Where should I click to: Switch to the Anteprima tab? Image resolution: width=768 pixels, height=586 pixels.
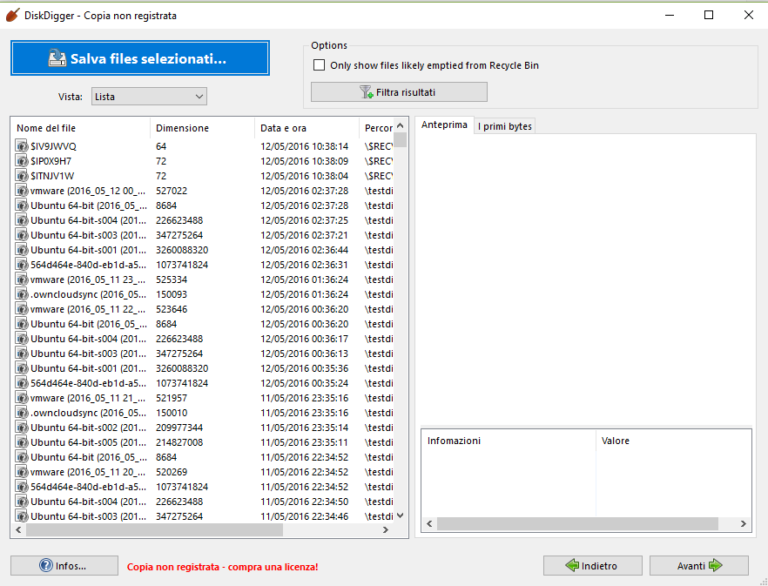point(444,125)
